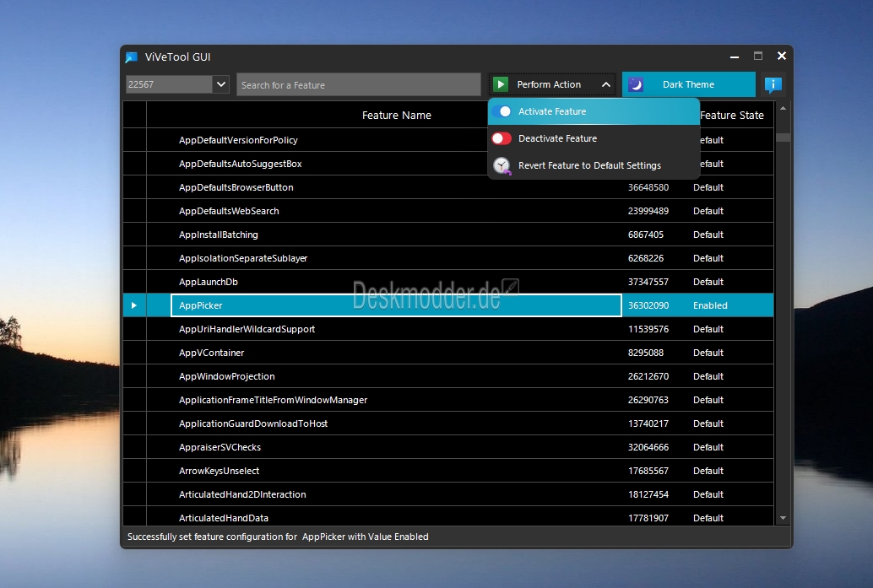The image size is (873, 588).
Task: Select the AppUriHandlerWildcardSupport feature
Action: (x=247, y=329)
